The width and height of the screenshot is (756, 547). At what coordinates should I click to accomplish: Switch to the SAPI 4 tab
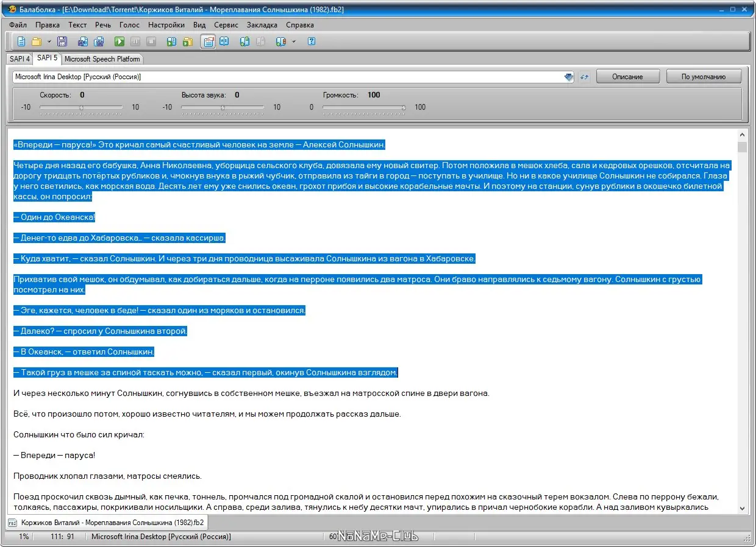coord(20,59)
